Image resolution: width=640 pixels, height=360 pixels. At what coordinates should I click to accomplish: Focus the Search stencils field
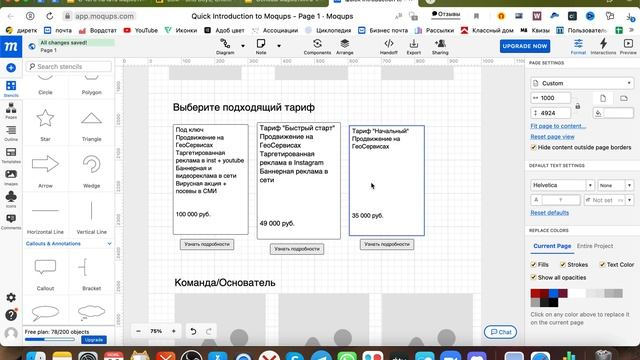coord(69,67)
